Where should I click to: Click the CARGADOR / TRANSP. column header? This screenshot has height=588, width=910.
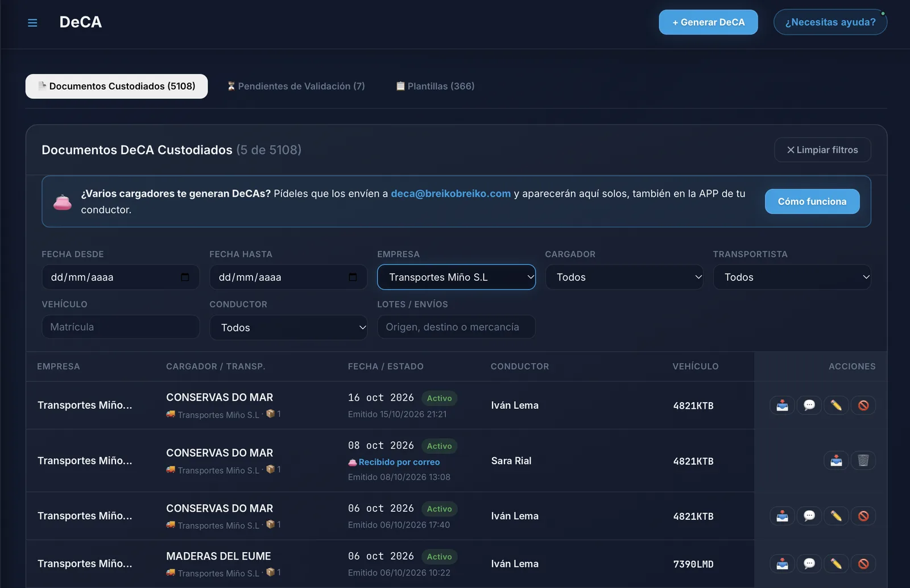click(x=216, y=367)
